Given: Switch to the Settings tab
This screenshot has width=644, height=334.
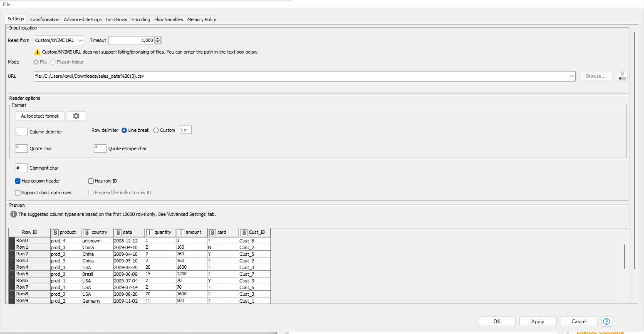Looking at the screenshot, I should click(16, 19).
